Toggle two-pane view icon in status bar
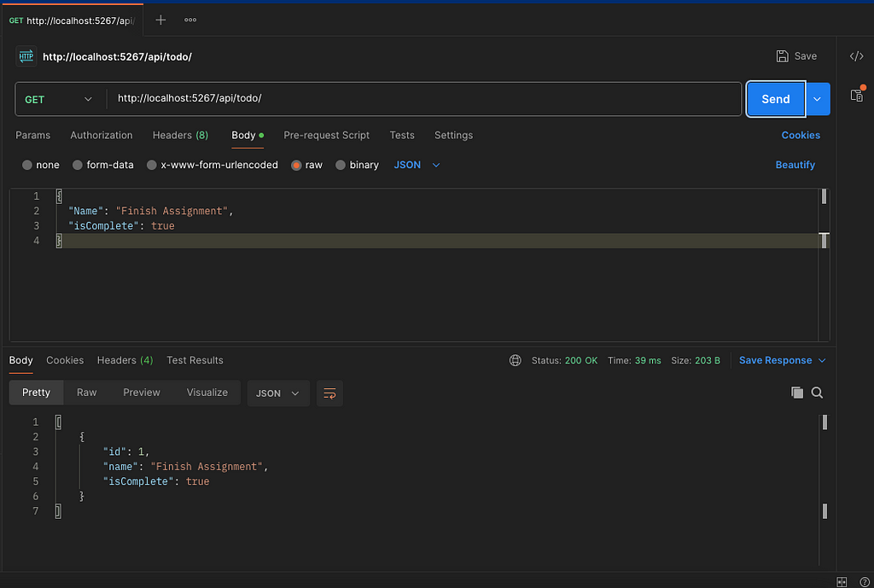Viewport: 874px width, 588px height. (x=842, y=582)
